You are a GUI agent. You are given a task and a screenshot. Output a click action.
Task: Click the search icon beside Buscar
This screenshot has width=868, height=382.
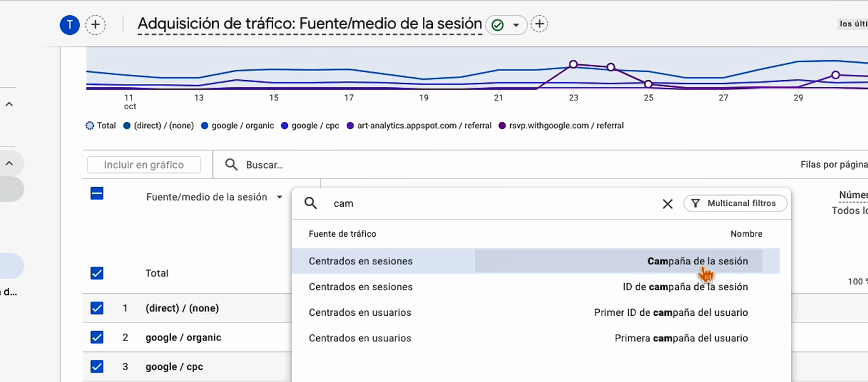click(231, 164)
